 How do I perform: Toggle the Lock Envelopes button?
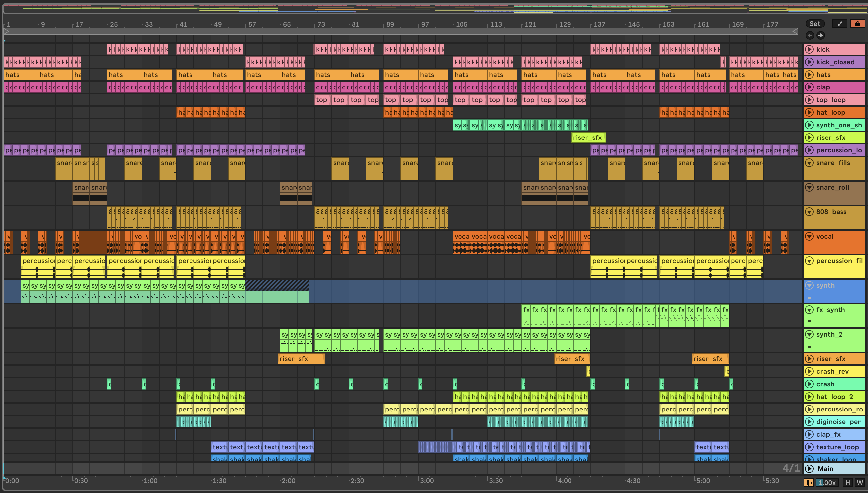coord(857,24)
